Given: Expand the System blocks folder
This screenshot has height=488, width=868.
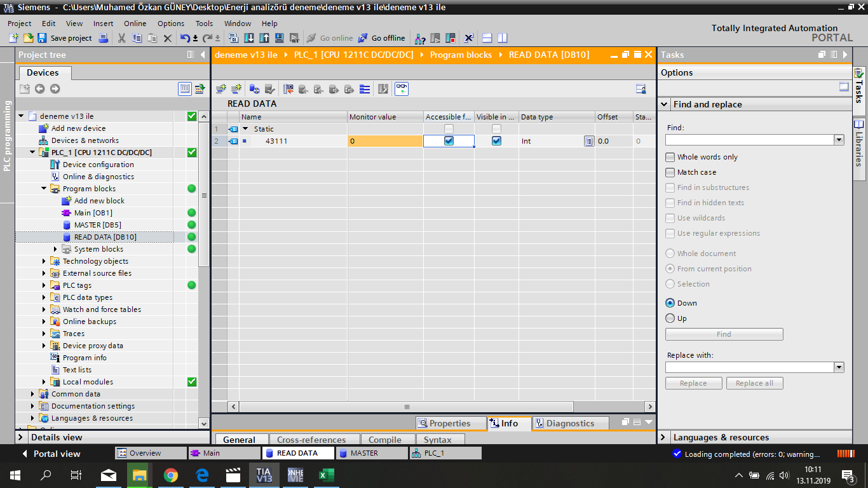Looking at the screenshot, I should tap(55, 249).
